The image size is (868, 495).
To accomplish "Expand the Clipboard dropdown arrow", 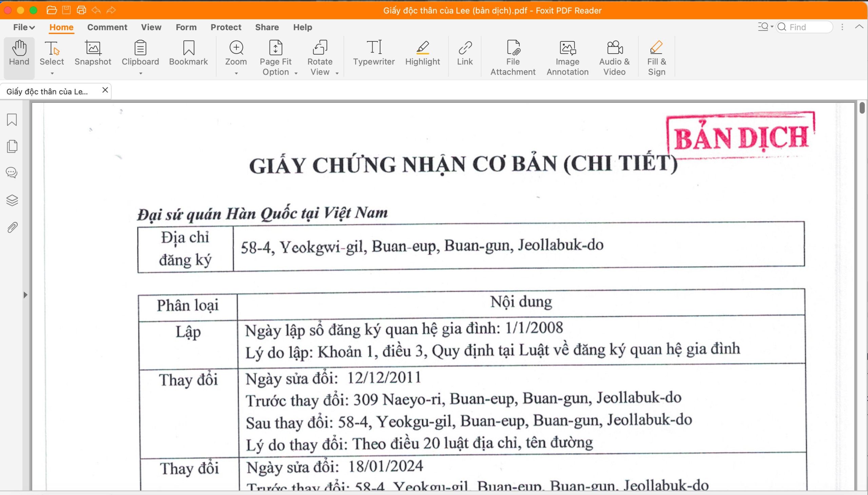I will 141,73.
